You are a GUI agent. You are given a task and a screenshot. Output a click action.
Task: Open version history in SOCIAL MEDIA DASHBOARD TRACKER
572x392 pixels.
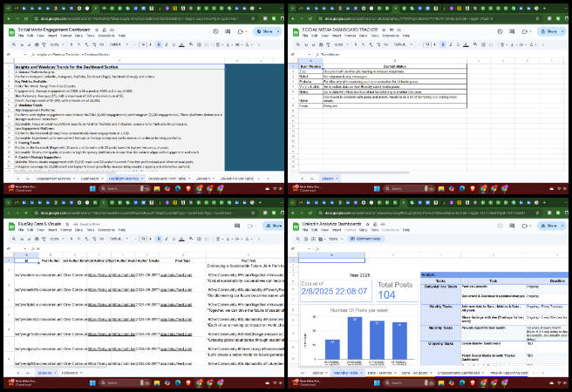click(x=500, y=31)
